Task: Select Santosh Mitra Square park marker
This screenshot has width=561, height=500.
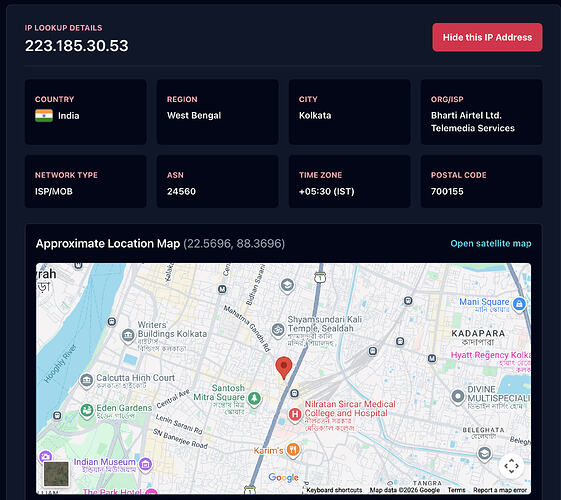Action: click(x=254, y=398)
